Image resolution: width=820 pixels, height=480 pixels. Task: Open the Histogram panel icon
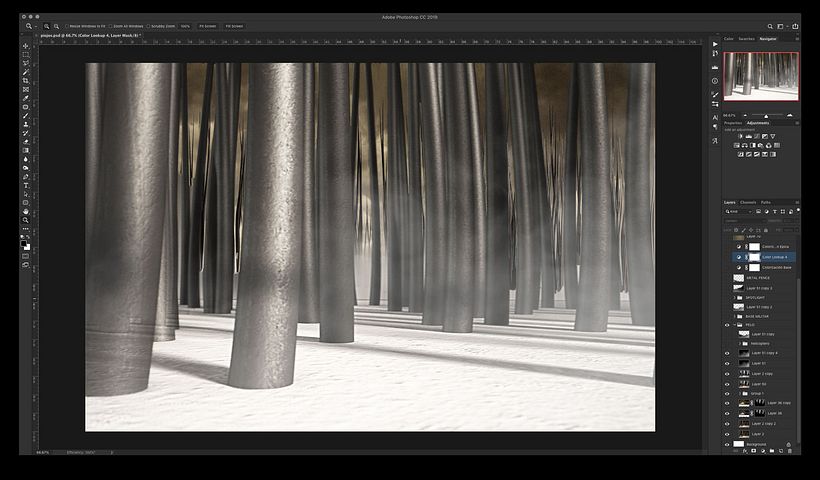(715, 67)
